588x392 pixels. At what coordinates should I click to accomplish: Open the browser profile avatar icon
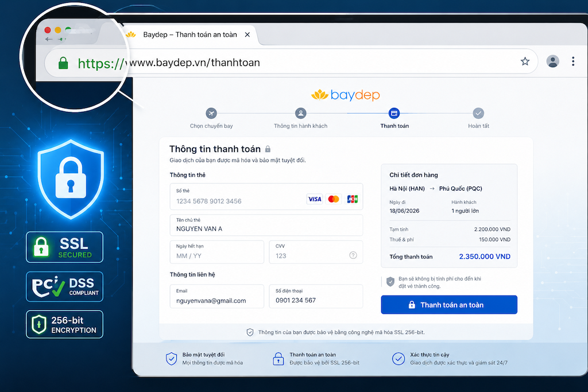click(552, 61)
